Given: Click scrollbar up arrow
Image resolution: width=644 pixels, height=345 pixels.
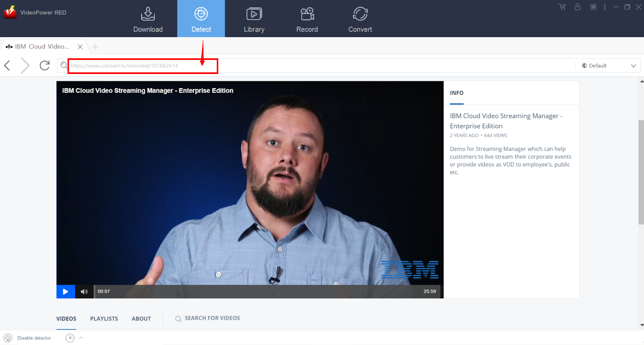Looking at the screenshot, I should 641,81.
